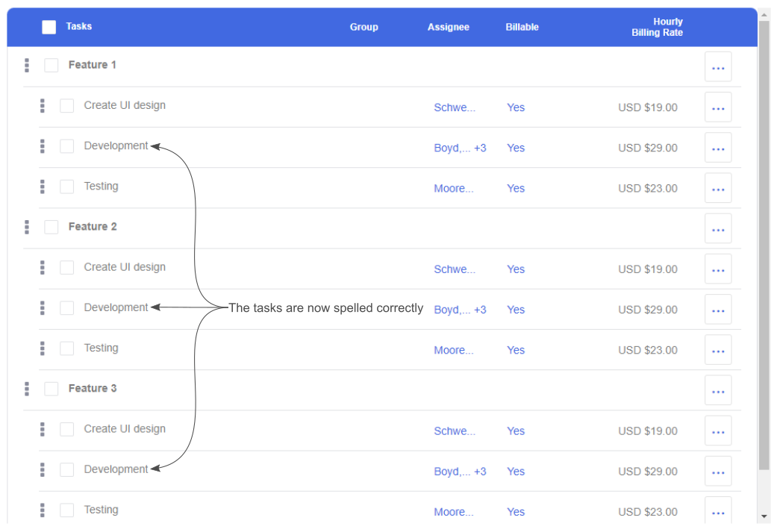Select Feature 2 Development checkbox
Screen dimensions: 777x532
click(x=67, y=308)
